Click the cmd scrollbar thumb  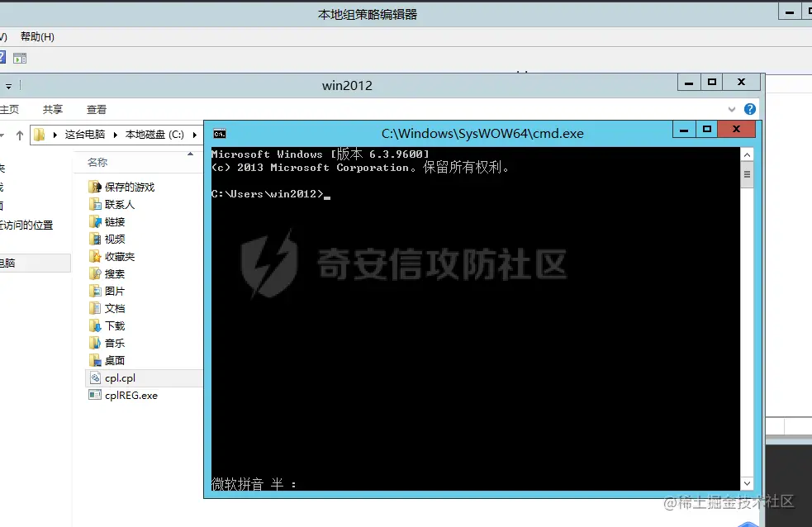(x=747, y=174)
